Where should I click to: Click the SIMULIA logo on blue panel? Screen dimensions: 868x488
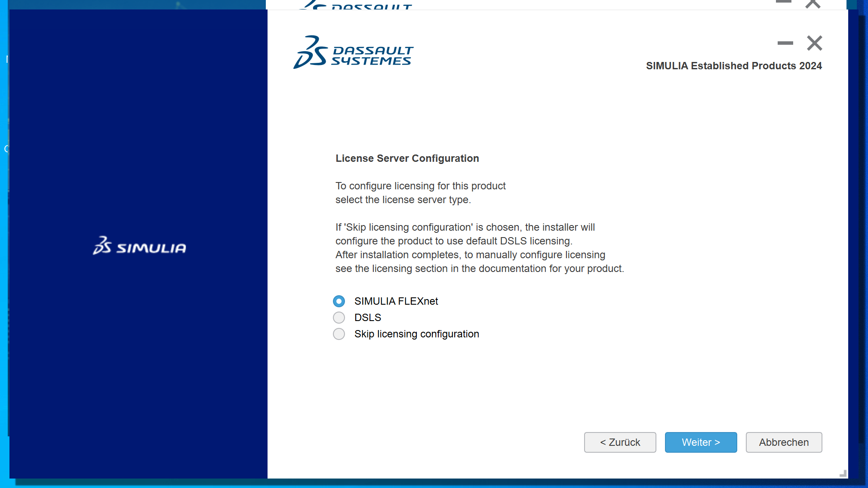(139, 245)
